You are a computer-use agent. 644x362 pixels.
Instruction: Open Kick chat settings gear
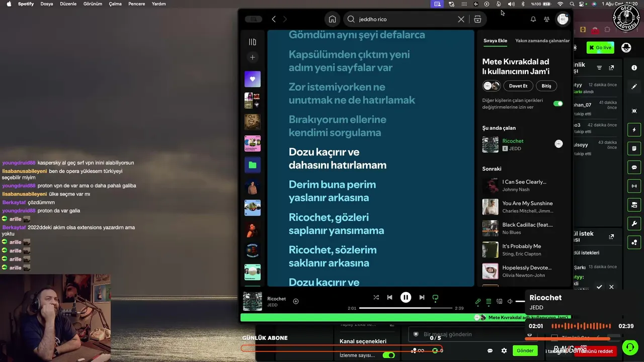pos(504,351)
